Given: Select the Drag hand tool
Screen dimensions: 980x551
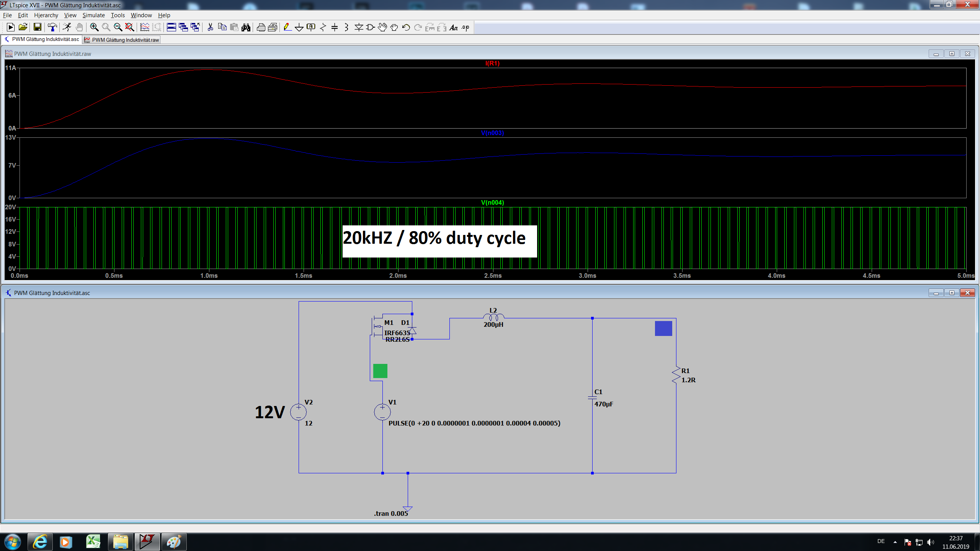Looking at the screenshot, I should coord(394,27).
